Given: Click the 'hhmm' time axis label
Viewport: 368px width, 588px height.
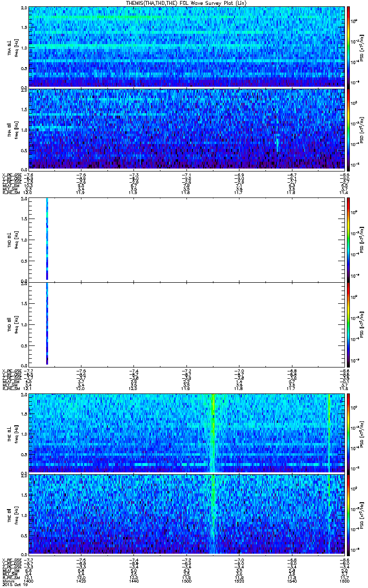Looking at the screenshot, I should click(8, 581).
